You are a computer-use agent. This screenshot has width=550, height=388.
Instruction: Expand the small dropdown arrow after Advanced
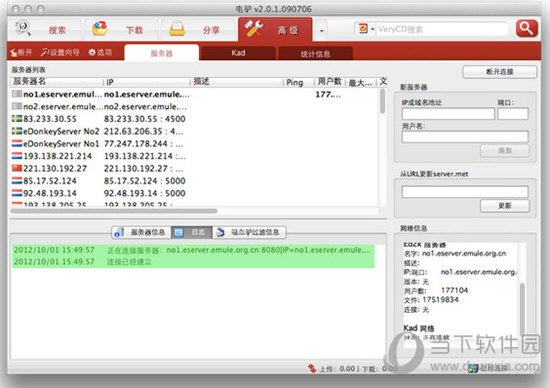click(321, 31)
